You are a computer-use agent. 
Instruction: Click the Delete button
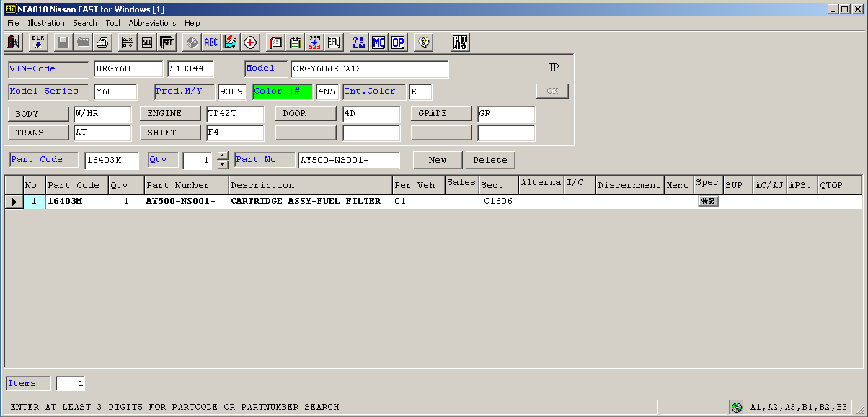click(x=490, y=160)
